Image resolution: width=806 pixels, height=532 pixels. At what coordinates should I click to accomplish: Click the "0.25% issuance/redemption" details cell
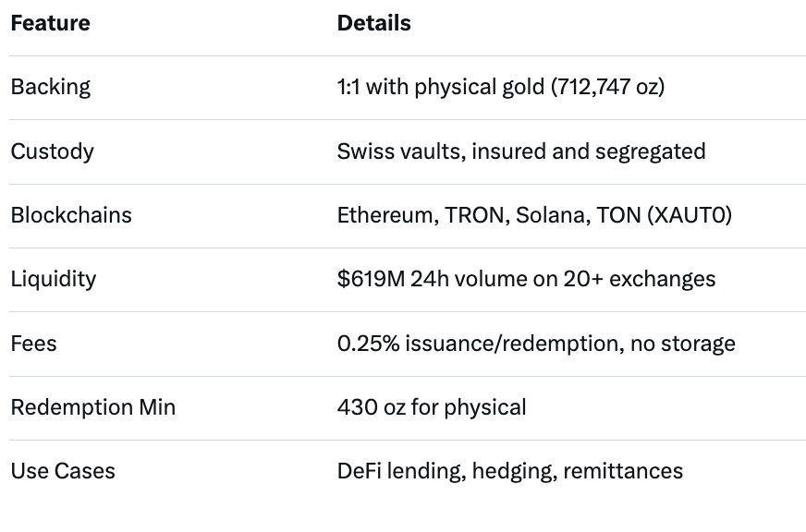[536, 344]
